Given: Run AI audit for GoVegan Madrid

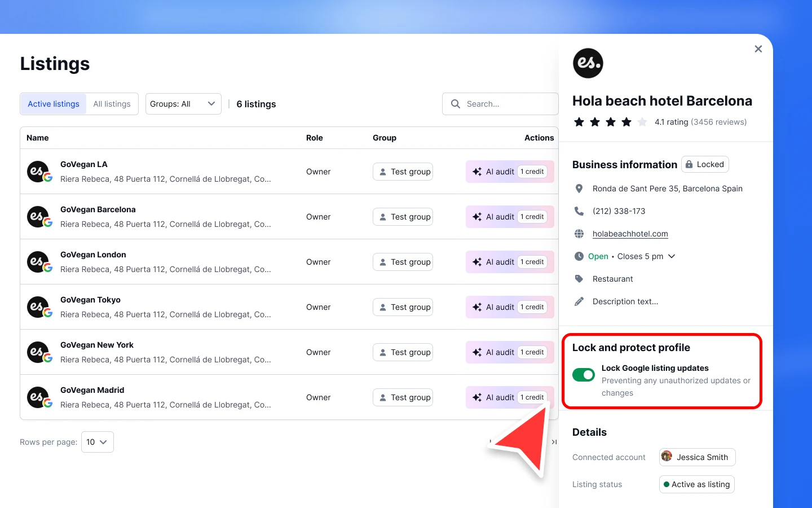Looking at the screenshot, I should pos(500,397).
